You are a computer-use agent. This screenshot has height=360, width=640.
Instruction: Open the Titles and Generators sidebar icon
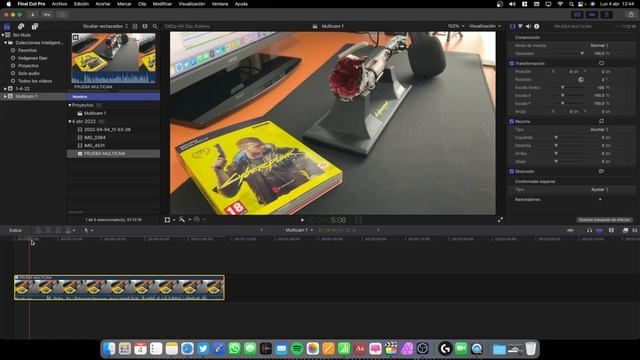pyautogui.click(x=35, y=27)
